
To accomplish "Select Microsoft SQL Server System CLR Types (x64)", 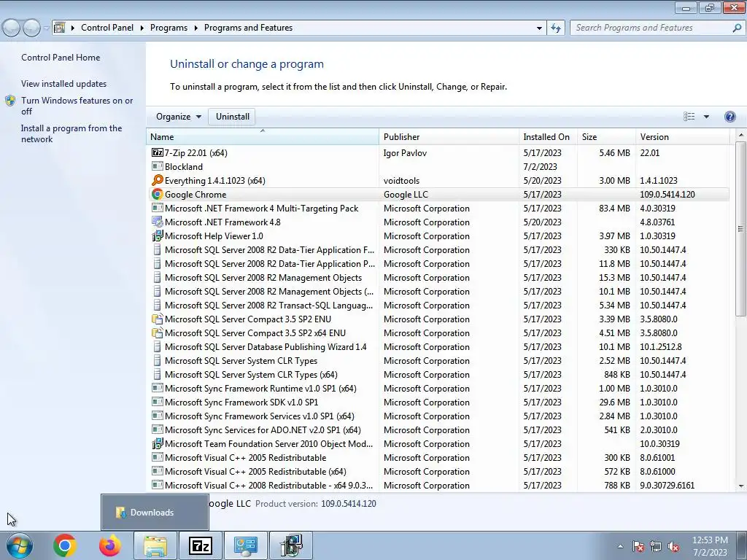I will pyautogui.click(x=438, y=375).
